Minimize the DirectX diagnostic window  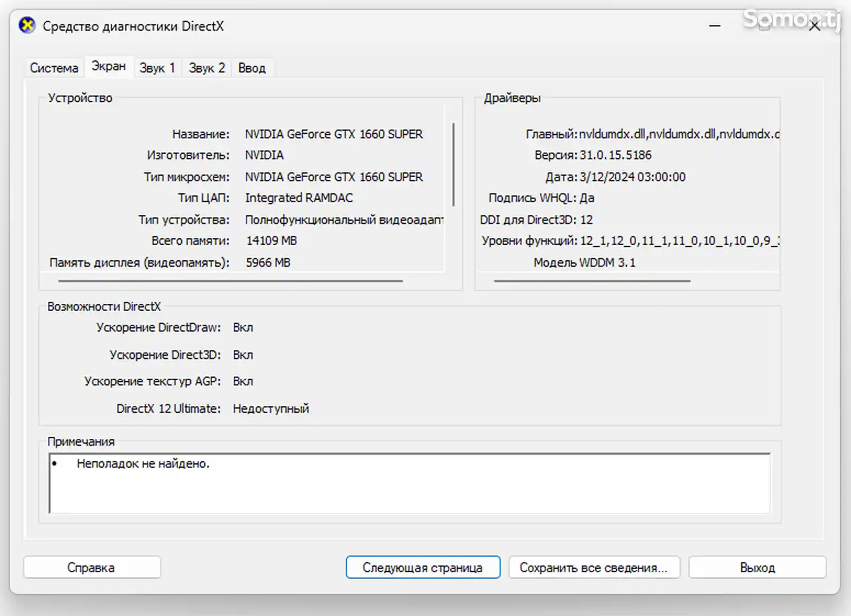click(x=715, y=26)
